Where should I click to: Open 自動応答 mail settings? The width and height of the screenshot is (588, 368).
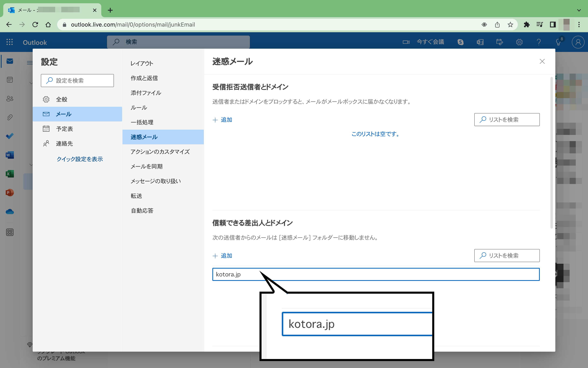point(163,211)
